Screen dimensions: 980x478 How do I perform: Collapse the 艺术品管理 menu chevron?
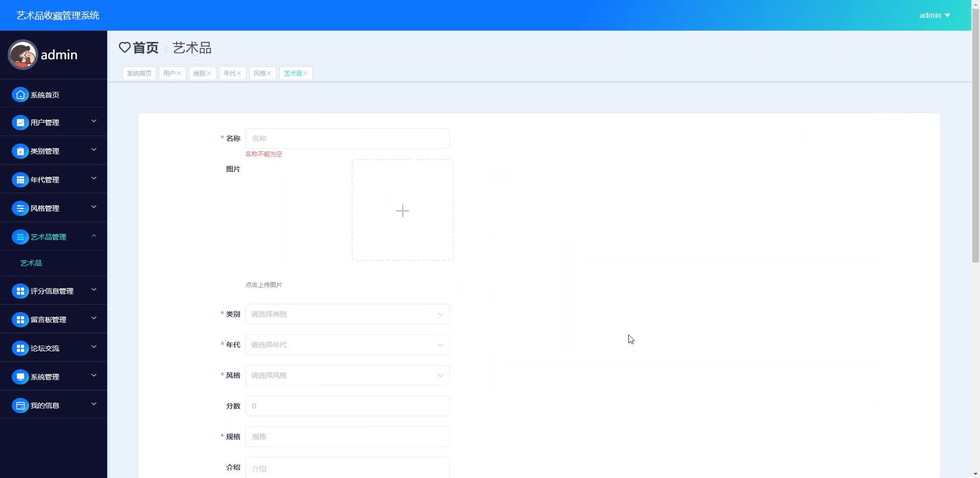(x=94, y=235)
